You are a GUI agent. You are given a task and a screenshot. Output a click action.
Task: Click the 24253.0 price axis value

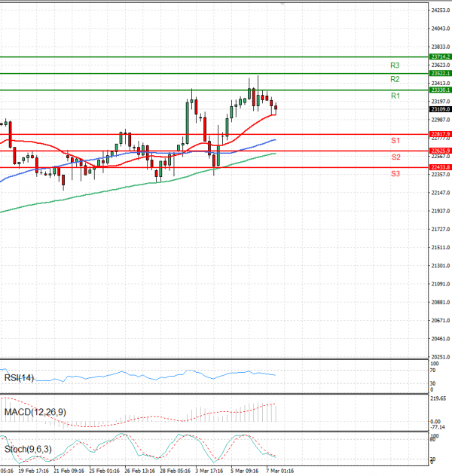441,11
